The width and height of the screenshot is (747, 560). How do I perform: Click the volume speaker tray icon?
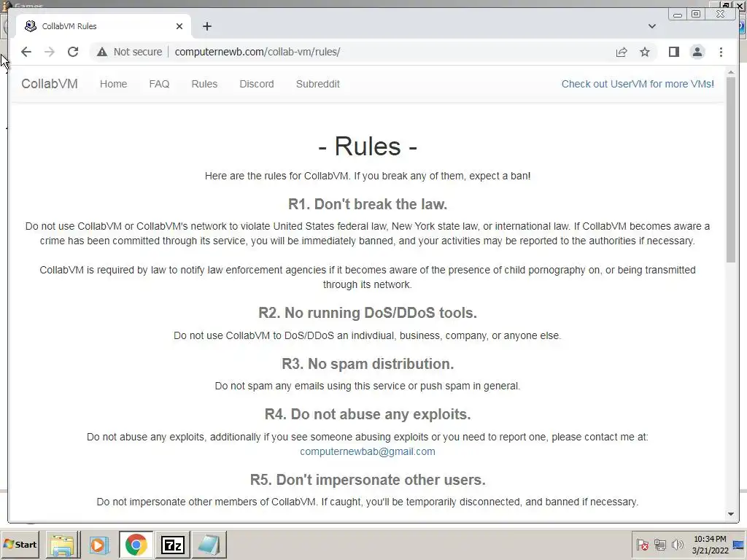coord(677,544)
